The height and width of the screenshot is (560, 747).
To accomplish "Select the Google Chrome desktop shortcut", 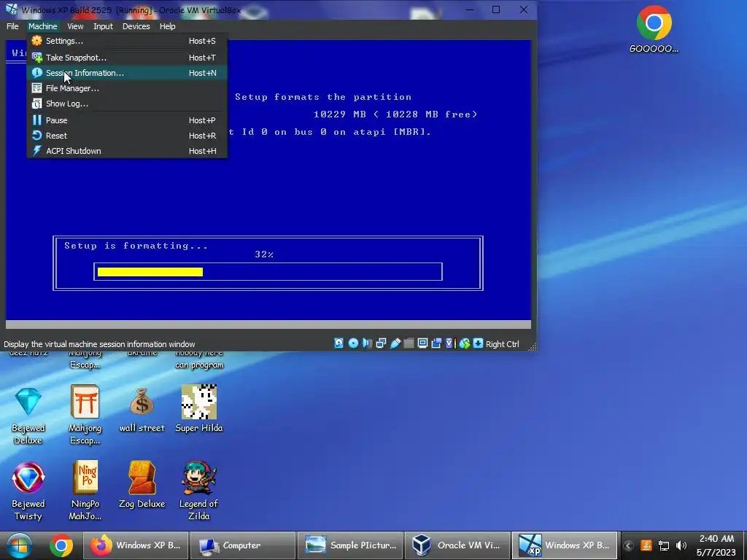I will pos(654,28).
